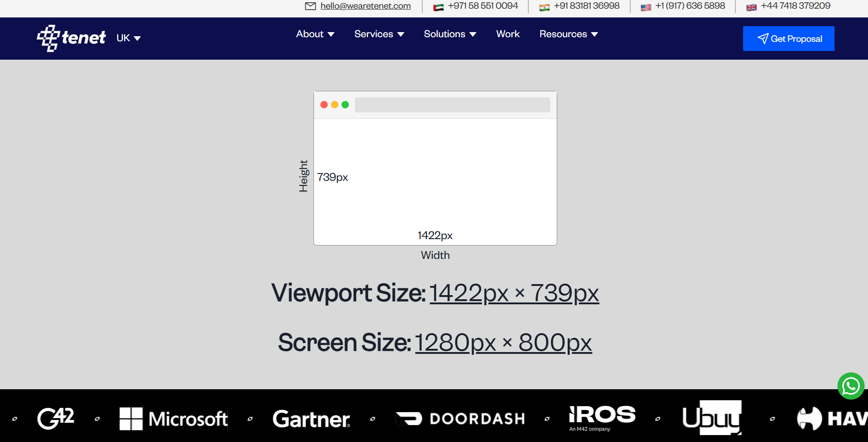868x442 pixels.
Task: Expand the UK region dropdown
Action: pyautogui.click(x=129, y=38)
